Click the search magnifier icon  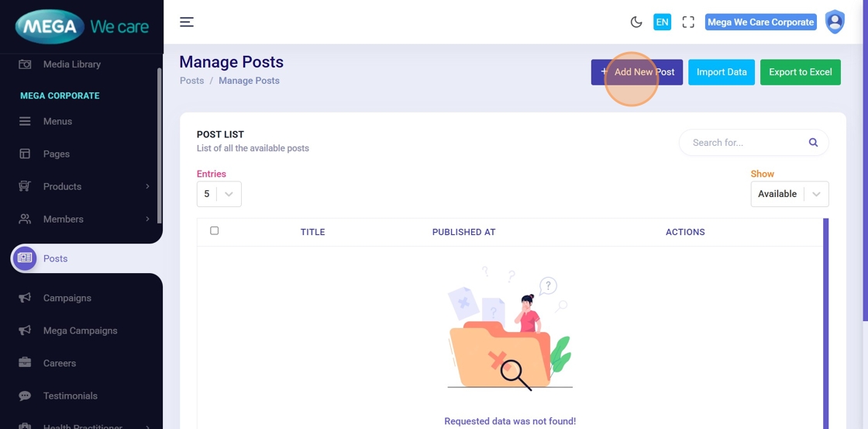tap(813, 143)
